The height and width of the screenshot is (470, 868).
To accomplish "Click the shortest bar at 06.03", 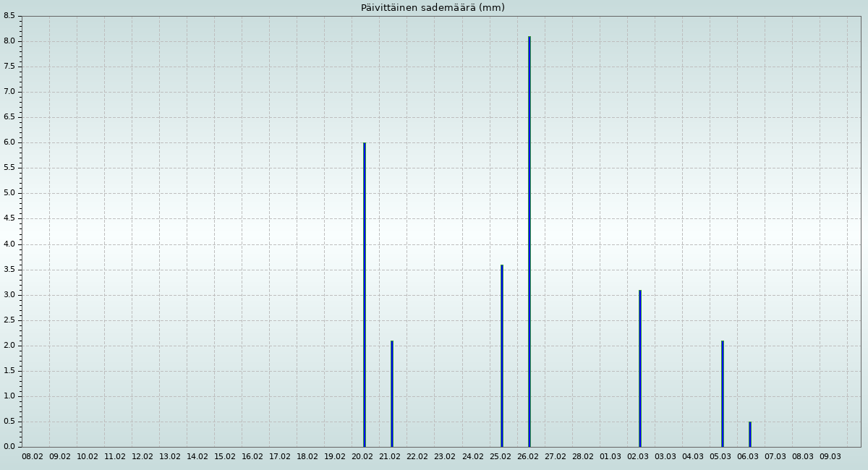I will [x=749, y=434].
